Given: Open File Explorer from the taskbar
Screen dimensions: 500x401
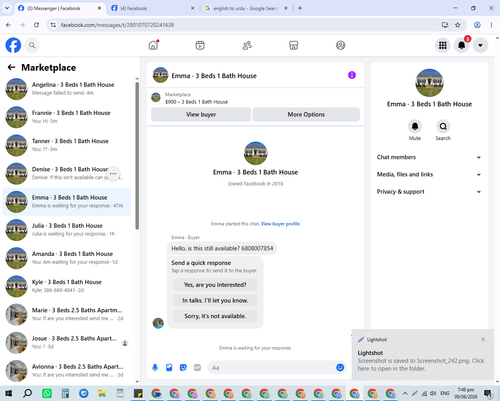Looking at the screenshot, I should tap(102, 393).
